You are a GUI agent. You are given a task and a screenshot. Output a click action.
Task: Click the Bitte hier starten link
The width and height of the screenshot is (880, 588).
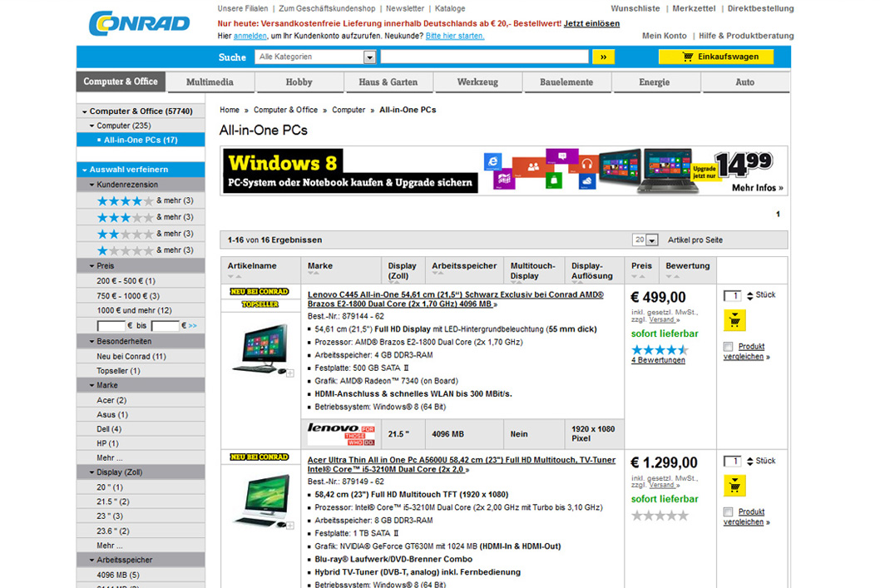(x=455, y=36)
